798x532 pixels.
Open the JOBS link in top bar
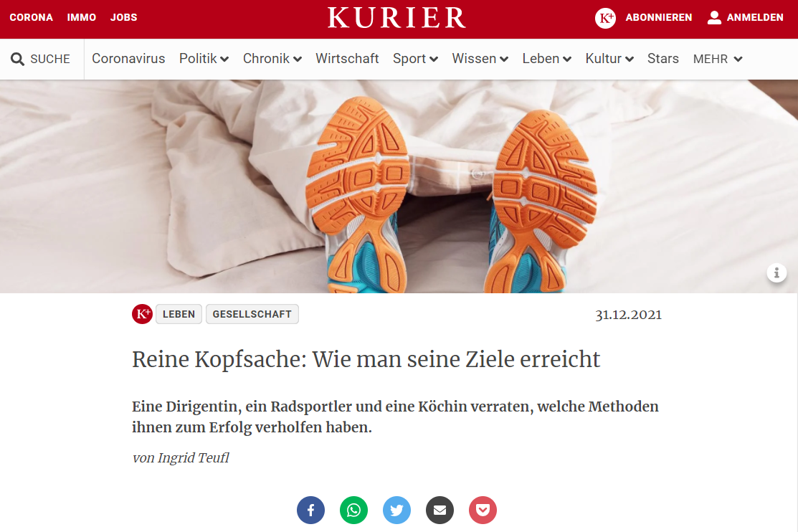point(123,17)
